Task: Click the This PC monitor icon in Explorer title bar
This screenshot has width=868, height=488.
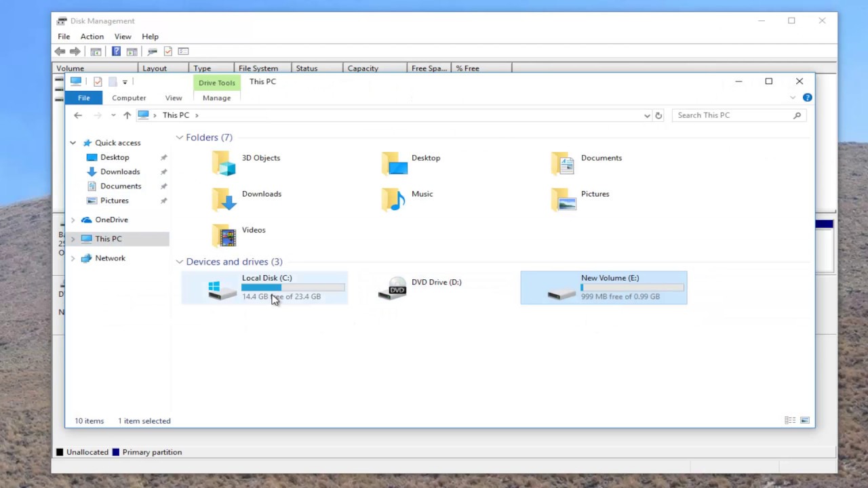Action: tap(76, 81)
